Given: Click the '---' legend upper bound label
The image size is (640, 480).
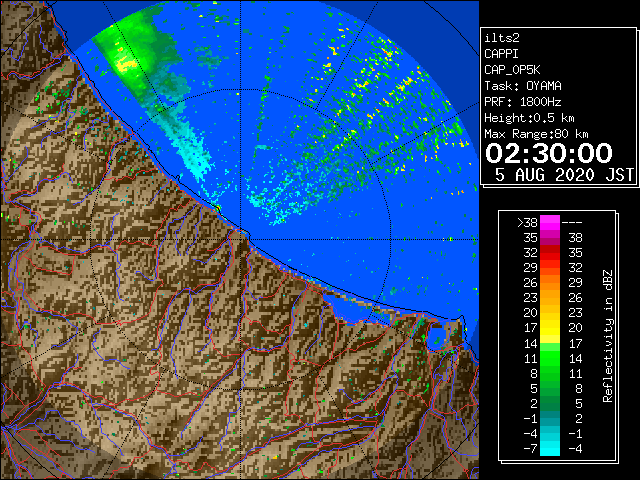Looking at the screenshot, I should click(x=572, y=223).
